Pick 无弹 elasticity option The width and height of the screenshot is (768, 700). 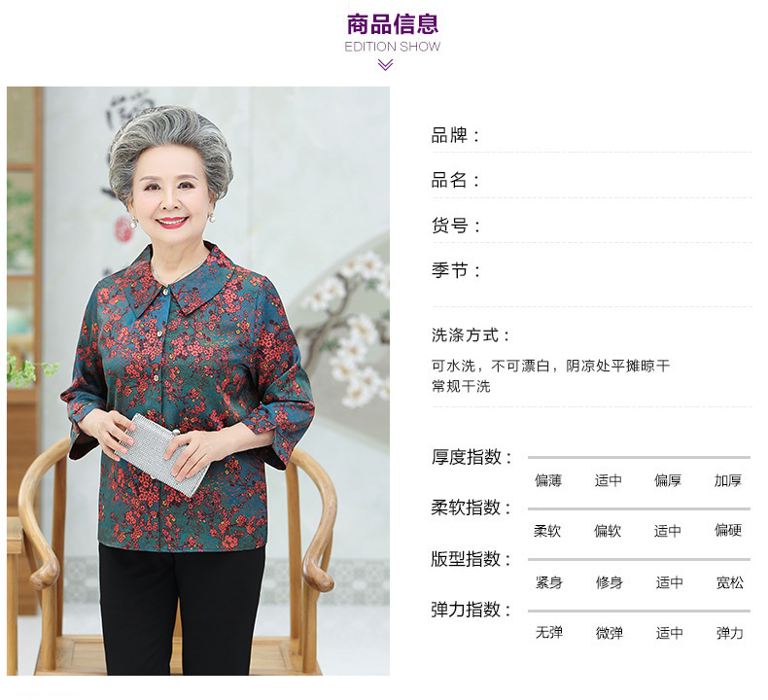tap(549, 632)
